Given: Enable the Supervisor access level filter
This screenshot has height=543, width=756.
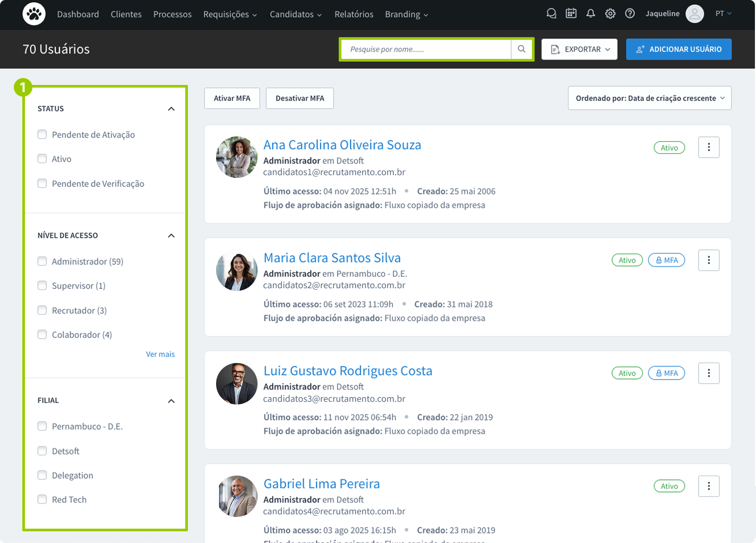Looking at the screenshot, I should [x=42, y=286].
